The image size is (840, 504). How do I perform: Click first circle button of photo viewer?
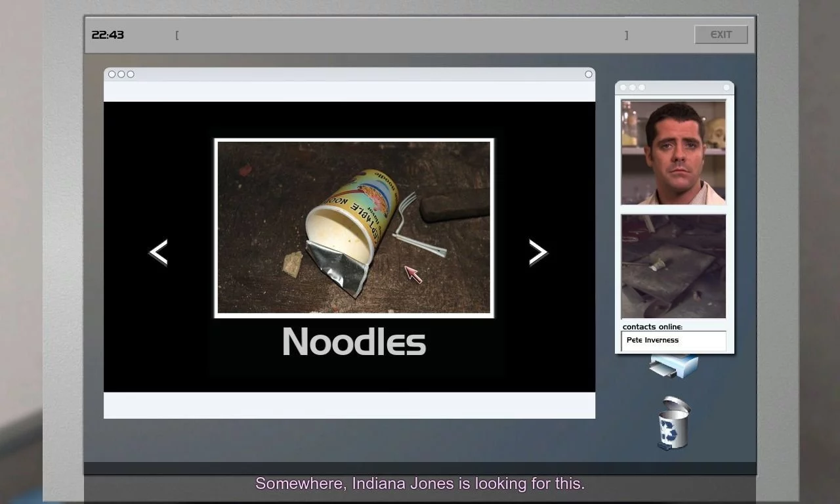click(112, 74)
